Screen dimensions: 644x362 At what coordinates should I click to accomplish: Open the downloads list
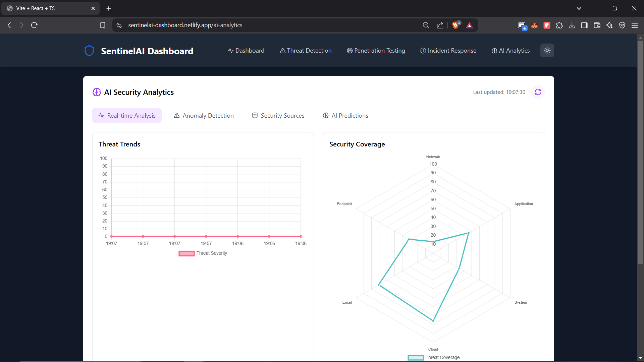pos(572,25)
